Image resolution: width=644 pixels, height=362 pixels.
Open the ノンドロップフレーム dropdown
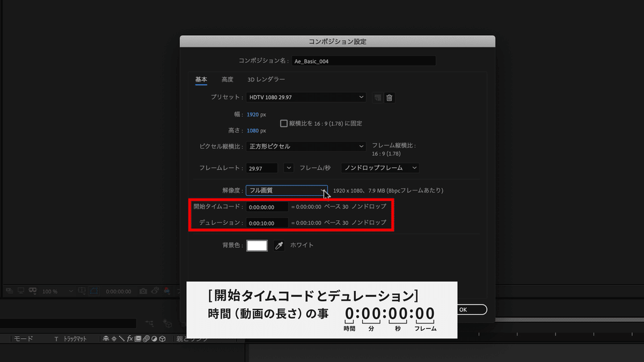(379, 167)
